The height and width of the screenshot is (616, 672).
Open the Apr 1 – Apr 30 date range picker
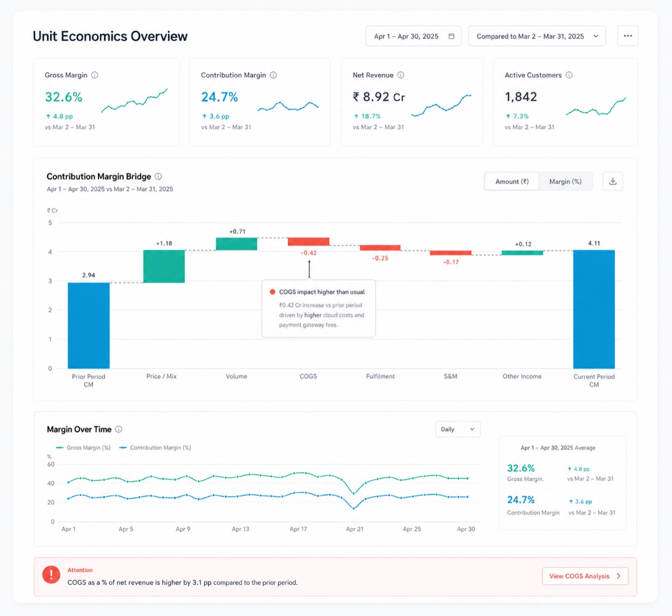(x=413, y=36)
